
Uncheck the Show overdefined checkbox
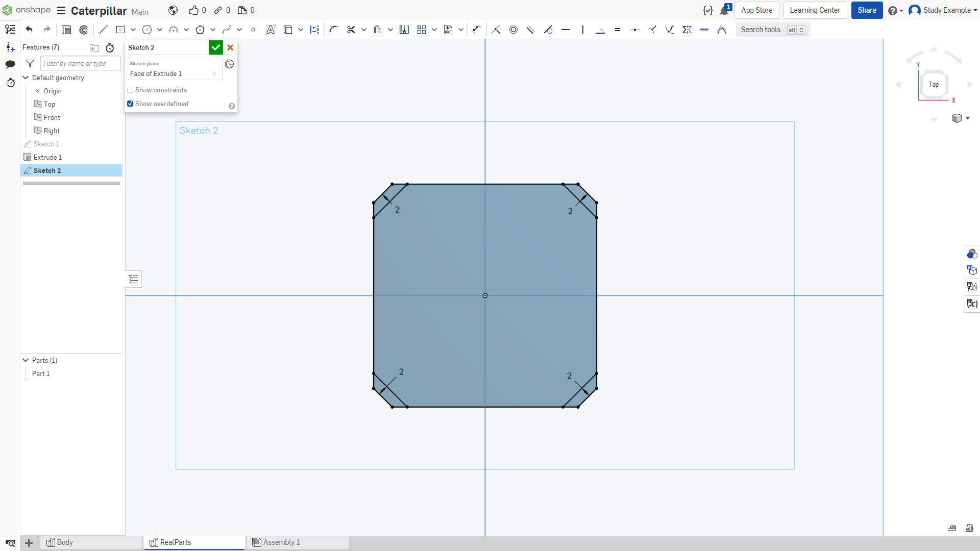[x=130, y=104]
